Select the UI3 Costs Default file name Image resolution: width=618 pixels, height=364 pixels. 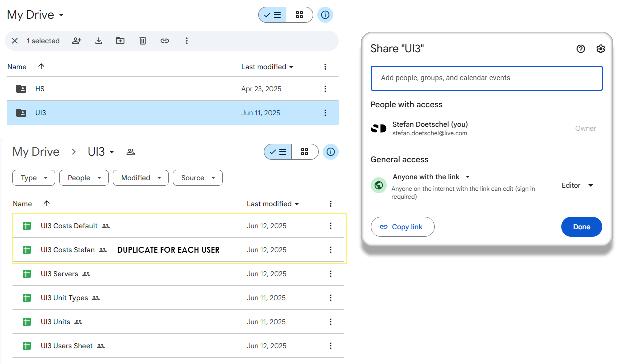69,226
